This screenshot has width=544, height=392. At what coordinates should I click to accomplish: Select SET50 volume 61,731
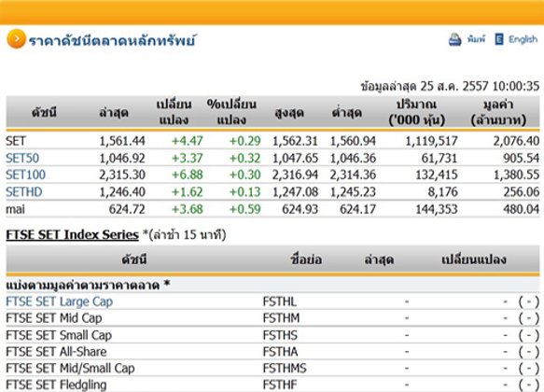click(439, 158)
